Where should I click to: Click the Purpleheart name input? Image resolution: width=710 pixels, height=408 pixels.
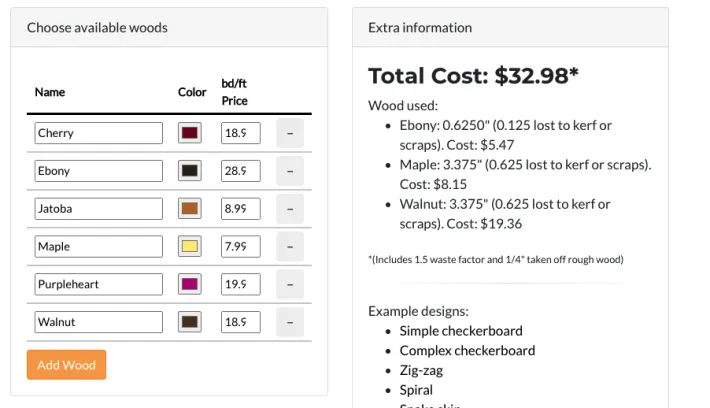click(98, 285)
